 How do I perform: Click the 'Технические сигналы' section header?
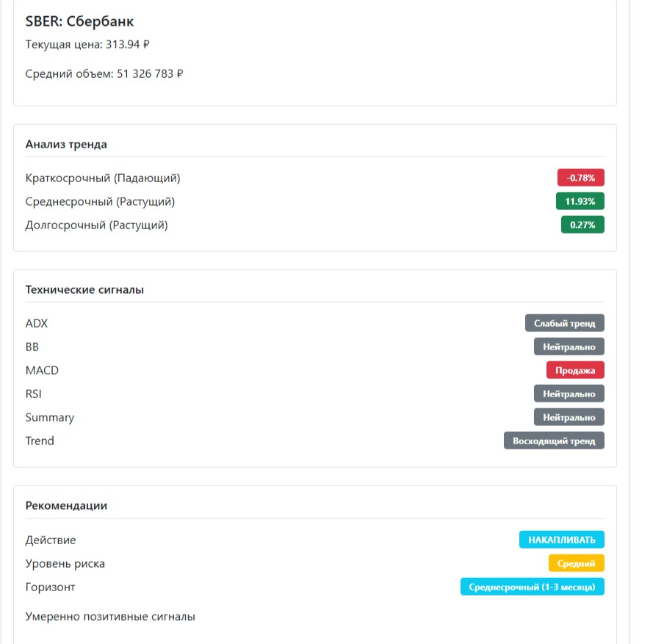[84, 289]
